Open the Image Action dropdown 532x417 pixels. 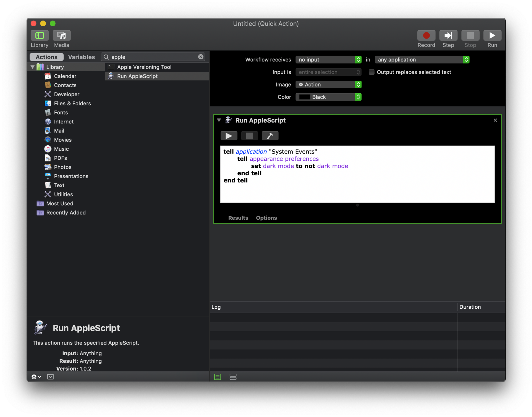point(328,85)
